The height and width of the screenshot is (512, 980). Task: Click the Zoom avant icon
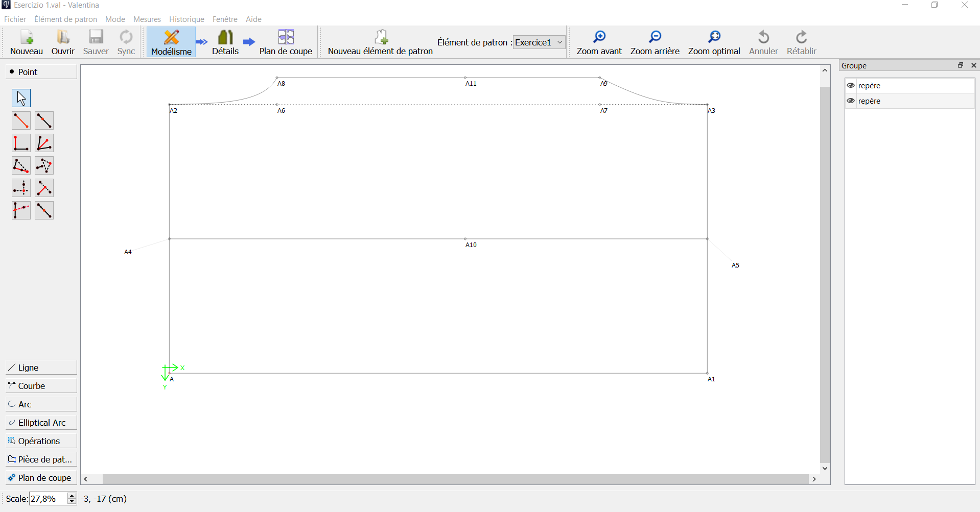tap(599, 37)
